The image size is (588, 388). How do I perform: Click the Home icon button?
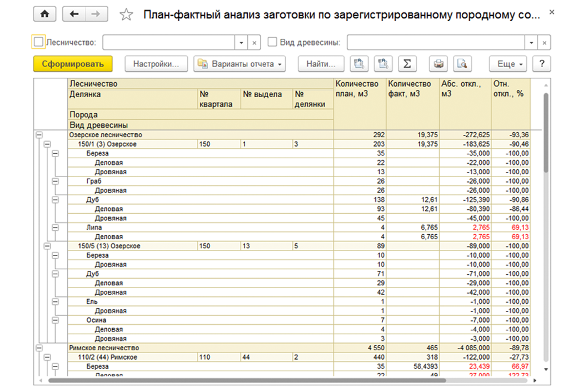click(x=44, y=14)
